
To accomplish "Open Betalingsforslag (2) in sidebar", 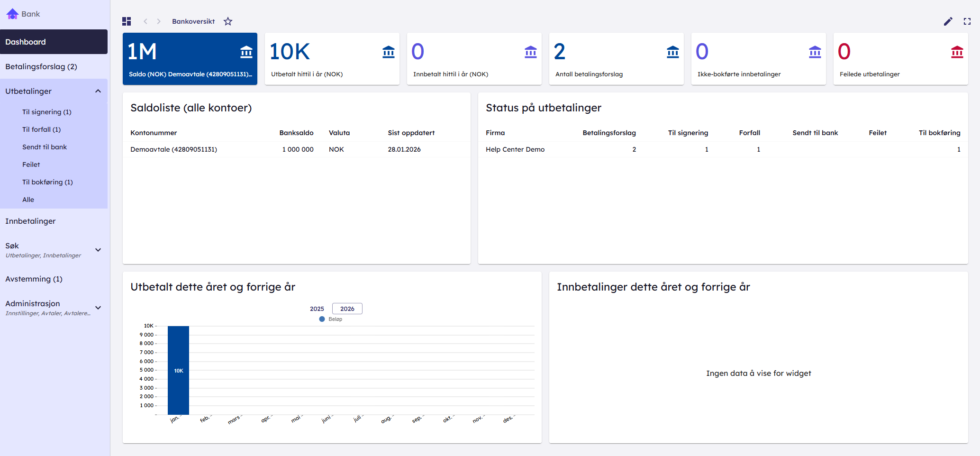I will 41,66.
